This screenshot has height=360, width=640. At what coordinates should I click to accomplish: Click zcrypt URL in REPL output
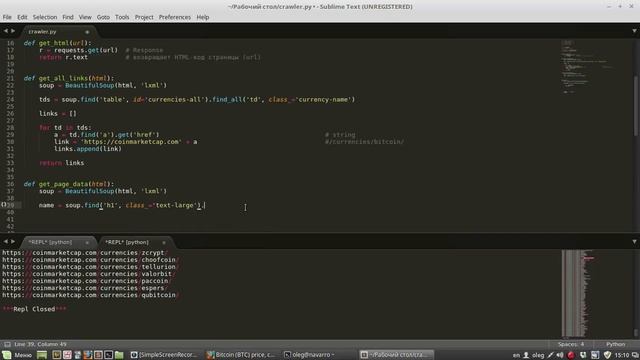(x=85, y=253)
